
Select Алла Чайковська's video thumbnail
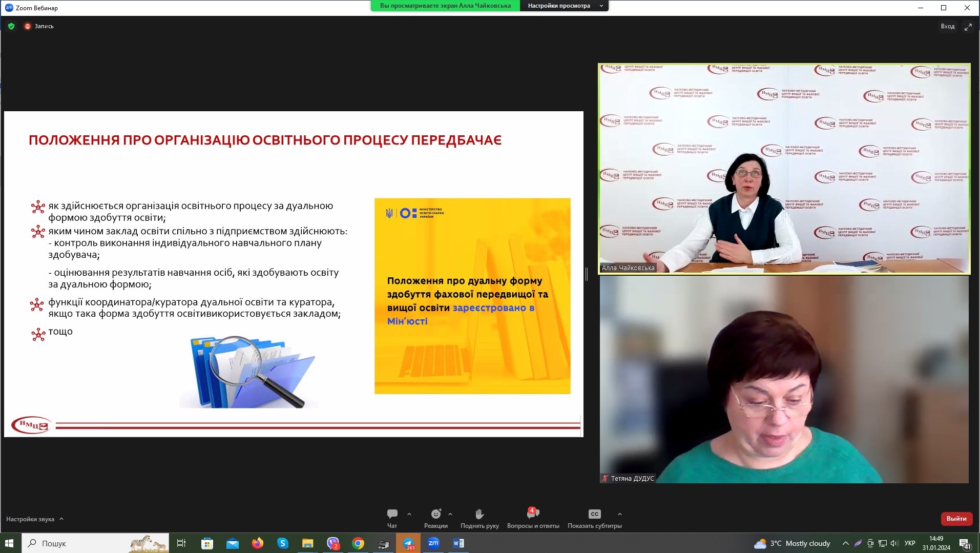pos(784,169)
